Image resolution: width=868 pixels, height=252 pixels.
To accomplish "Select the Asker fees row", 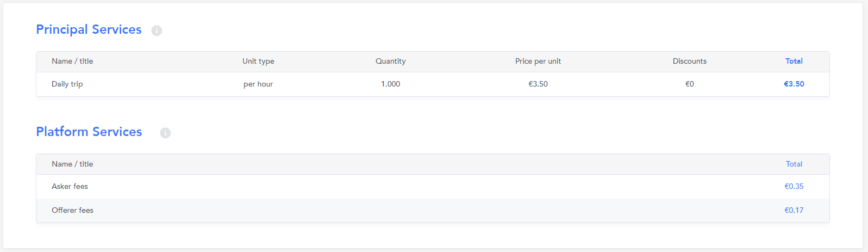I will tap(70, 186).
